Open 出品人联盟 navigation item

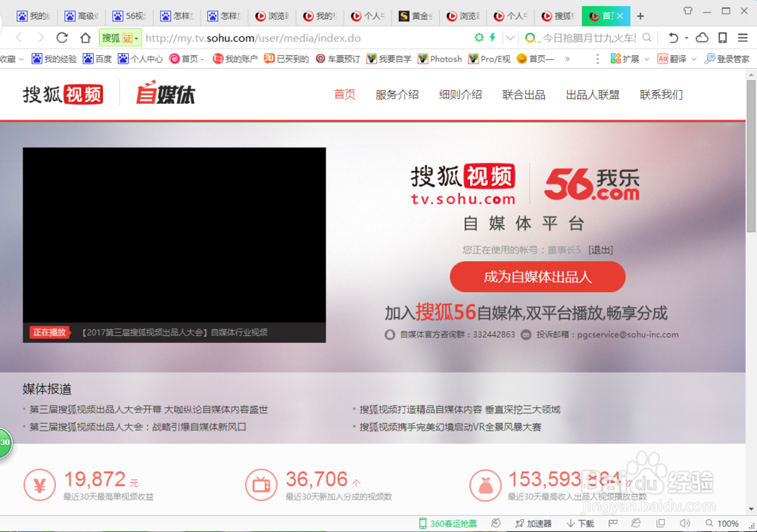tap(593, 95)
